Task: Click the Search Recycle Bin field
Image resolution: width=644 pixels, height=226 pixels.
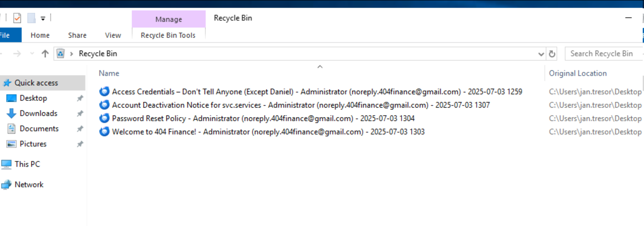Action: click(x=604, y=53)
